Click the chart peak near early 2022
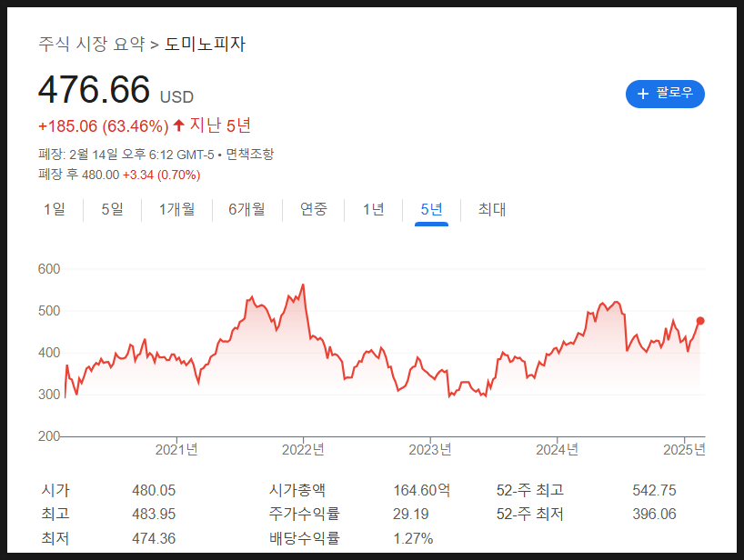The width and height of the screenshot is (744, 560). [303, 285]
